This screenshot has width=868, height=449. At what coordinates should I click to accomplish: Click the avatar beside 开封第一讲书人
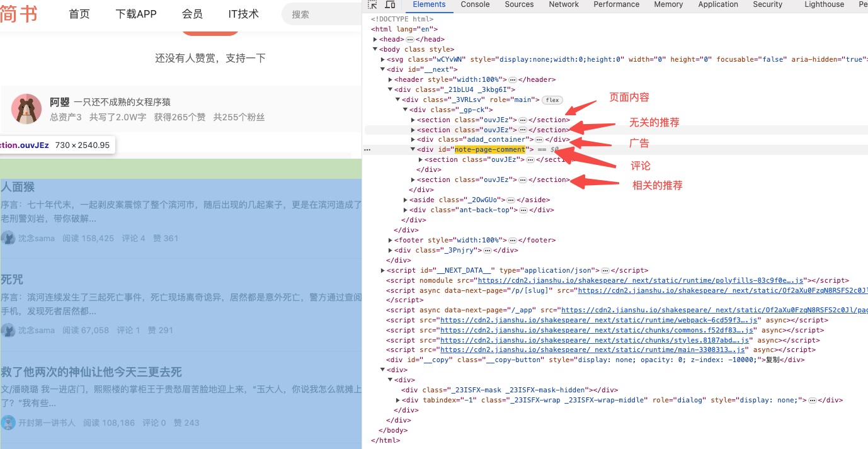click(8, 423)
